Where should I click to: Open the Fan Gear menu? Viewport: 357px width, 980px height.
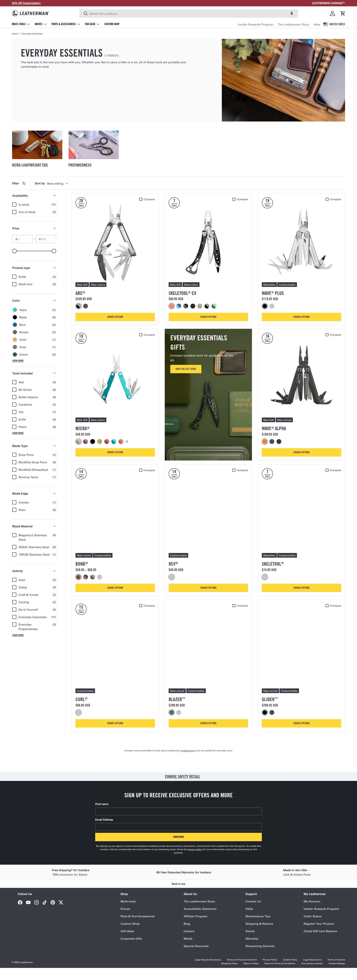(x=92, y=24)
